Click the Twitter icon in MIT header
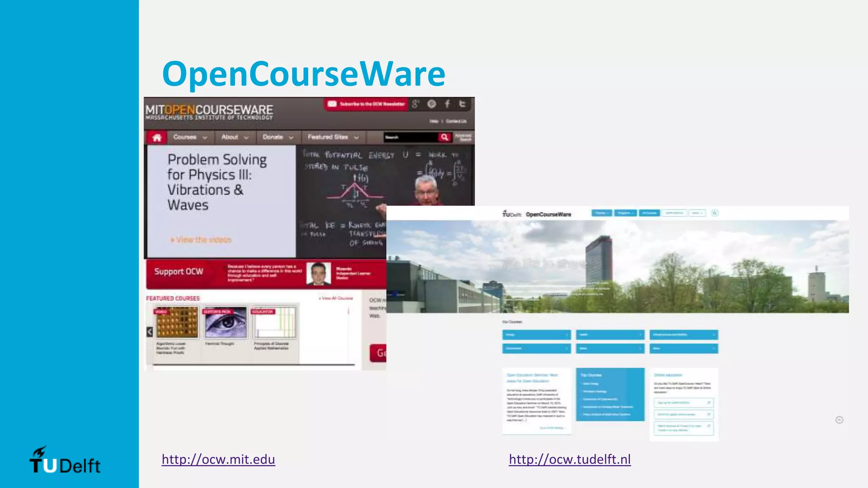This screenshot has width=868, height=488. (x=462, y=104)
